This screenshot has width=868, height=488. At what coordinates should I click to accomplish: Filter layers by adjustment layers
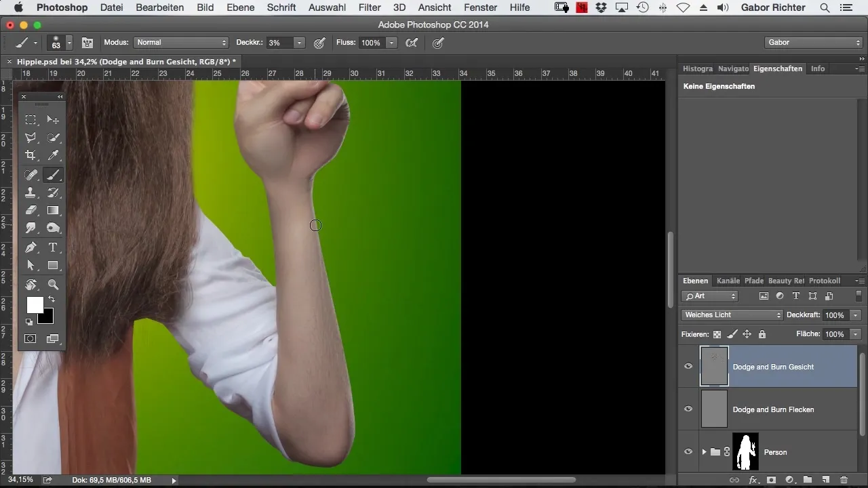(x=780, y=296)
